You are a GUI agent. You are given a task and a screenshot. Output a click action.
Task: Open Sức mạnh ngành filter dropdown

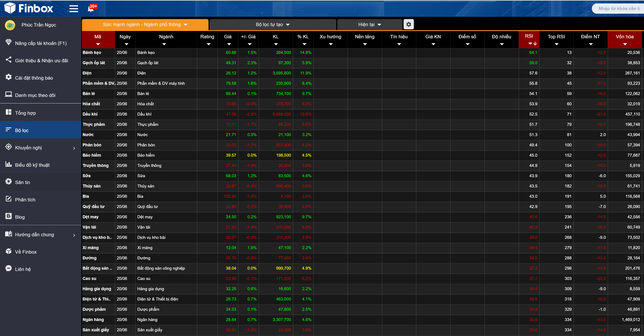click(145, 25)
